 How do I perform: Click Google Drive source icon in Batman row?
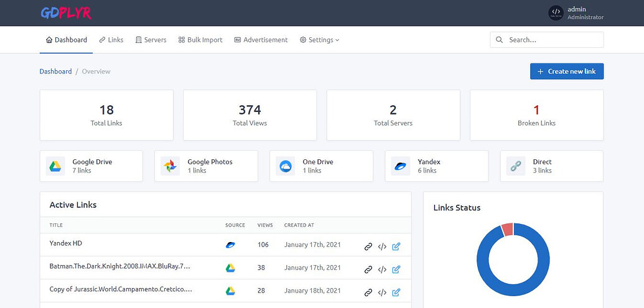pyautogui.click(x=230, y=268)
